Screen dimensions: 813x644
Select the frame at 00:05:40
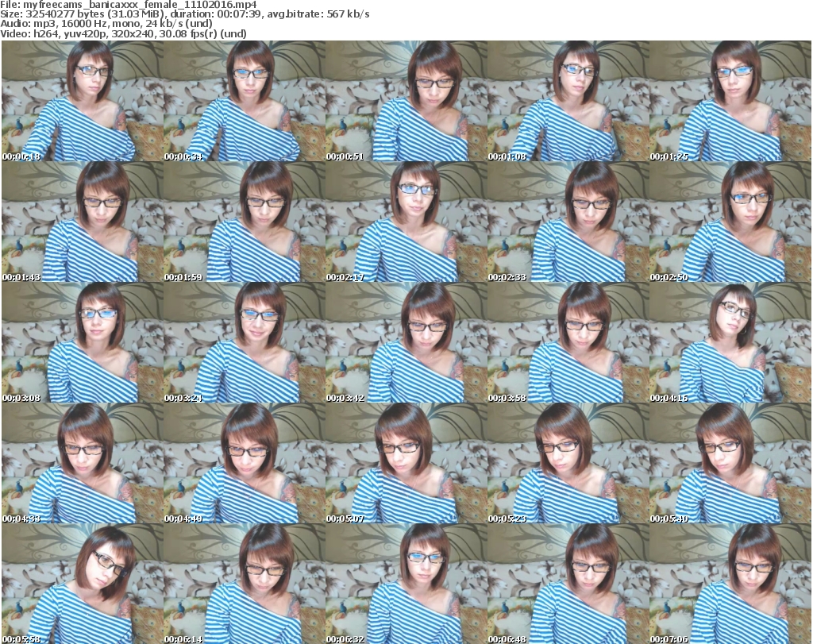730,464
